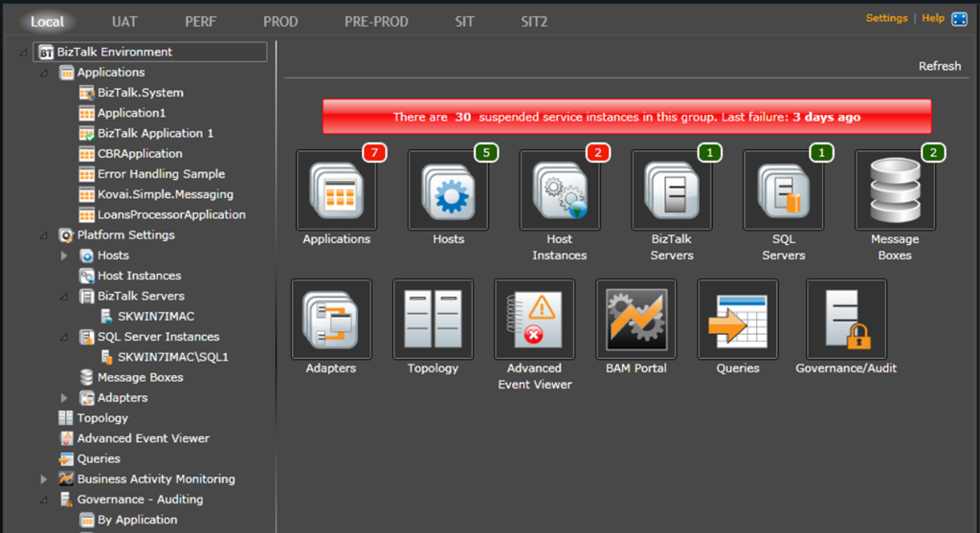Viewport: 980px width, 533px height.
Task: Select Kovai.Simple.Messaging in the tree
Action: [165, 195]
